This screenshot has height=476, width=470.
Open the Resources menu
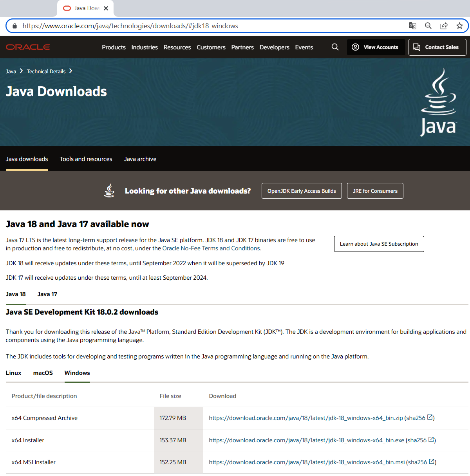(x=177, y=47)
